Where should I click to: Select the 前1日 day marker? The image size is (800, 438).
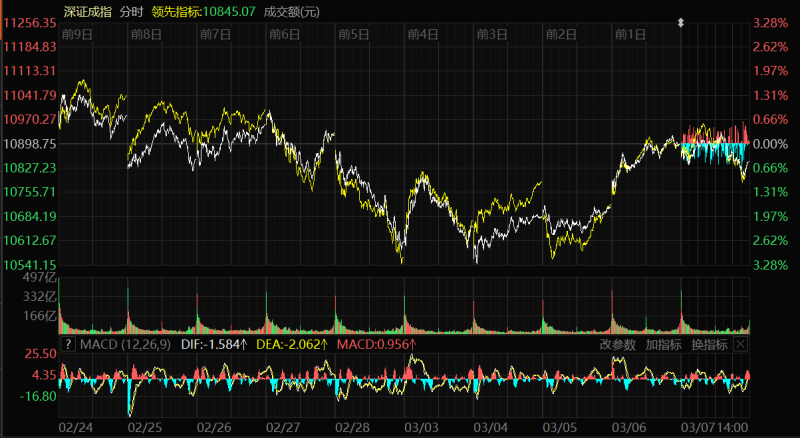(x=630, y=34)
